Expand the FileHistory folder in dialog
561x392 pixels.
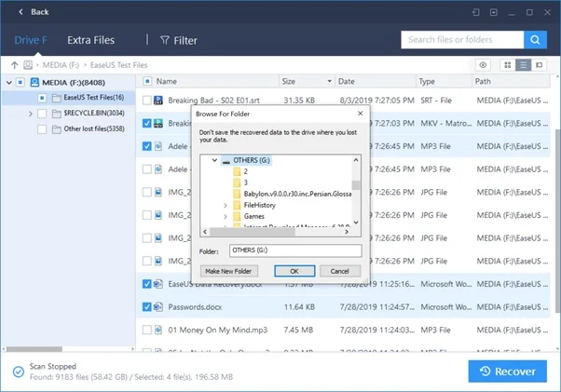pos(225,204)
